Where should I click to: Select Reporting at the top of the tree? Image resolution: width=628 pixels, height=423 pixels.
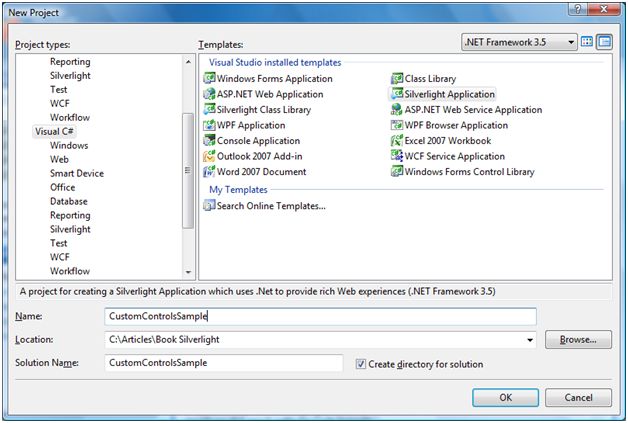70,62
